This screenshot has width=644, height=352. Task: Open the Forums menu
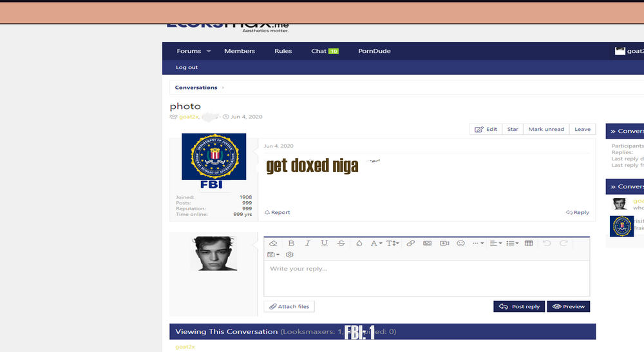click(x=189, y=51)
